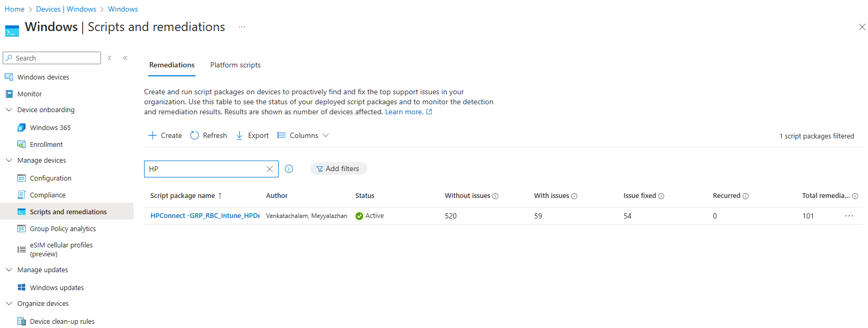Click the Create plus icon

pyautogui.click(x=152, y=135)
